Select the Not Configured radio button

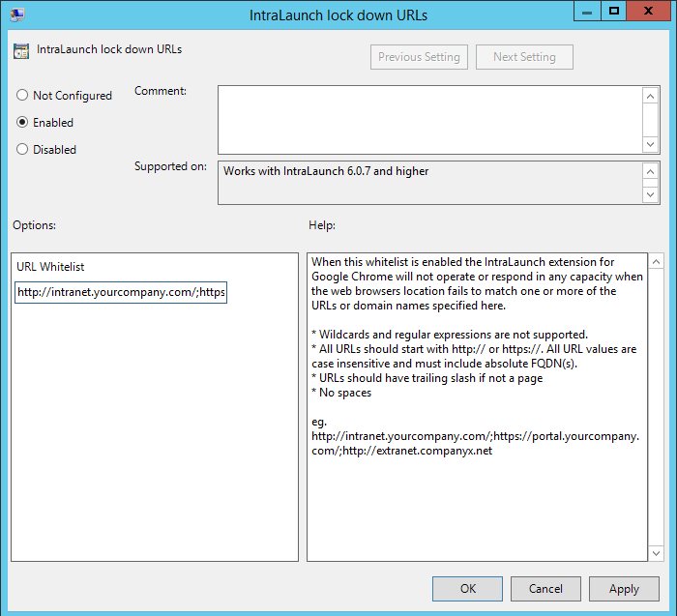tap(22, 96)
